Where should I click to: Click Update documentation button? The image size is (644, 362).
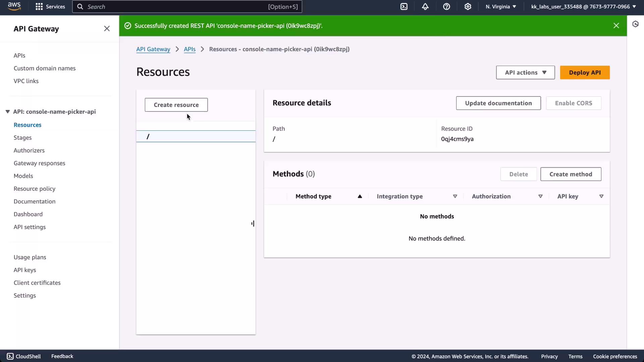coord(498,103)
